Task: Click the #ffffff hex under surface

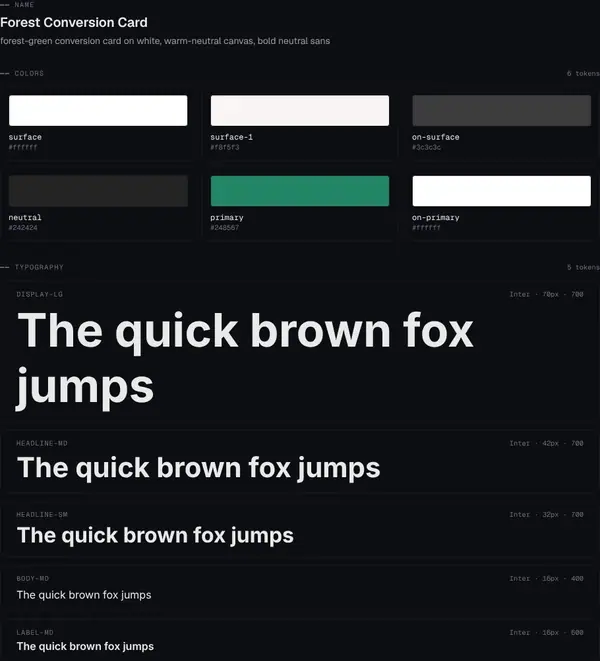Action: click(x=23, y=147)
